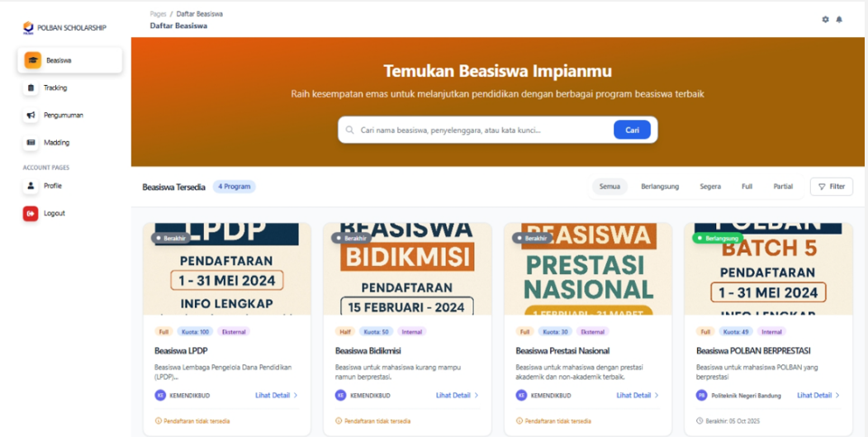Click Beasiswa LPDP card title
The width and height of the screenshot is (868, 437).
click(181, 350)
